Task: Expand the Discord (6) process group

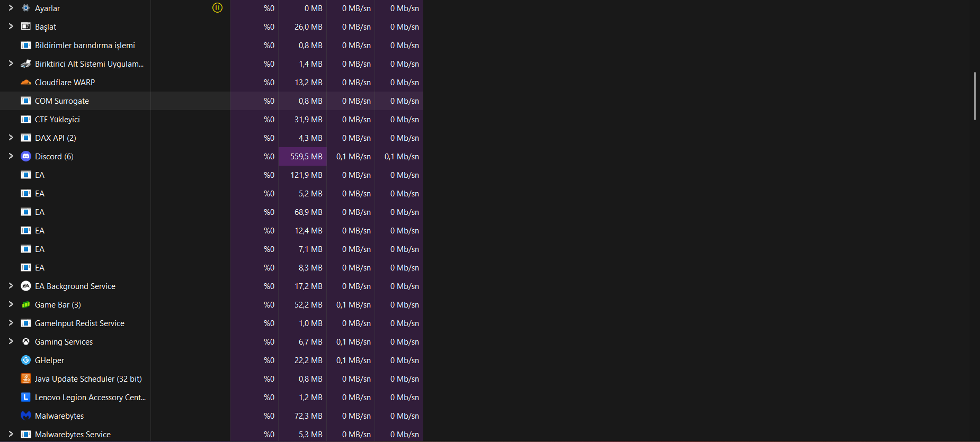Action: tap(11, 156)
